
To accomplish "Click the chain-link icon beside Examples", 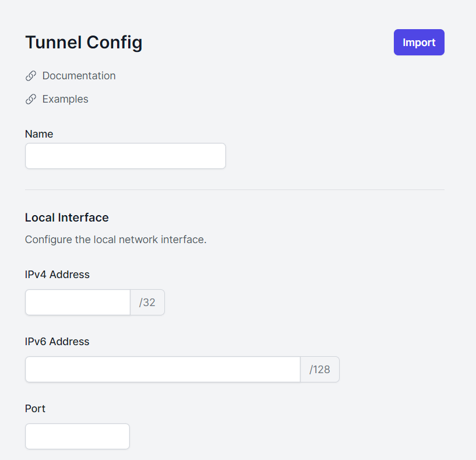I will (x=31, y=99).
